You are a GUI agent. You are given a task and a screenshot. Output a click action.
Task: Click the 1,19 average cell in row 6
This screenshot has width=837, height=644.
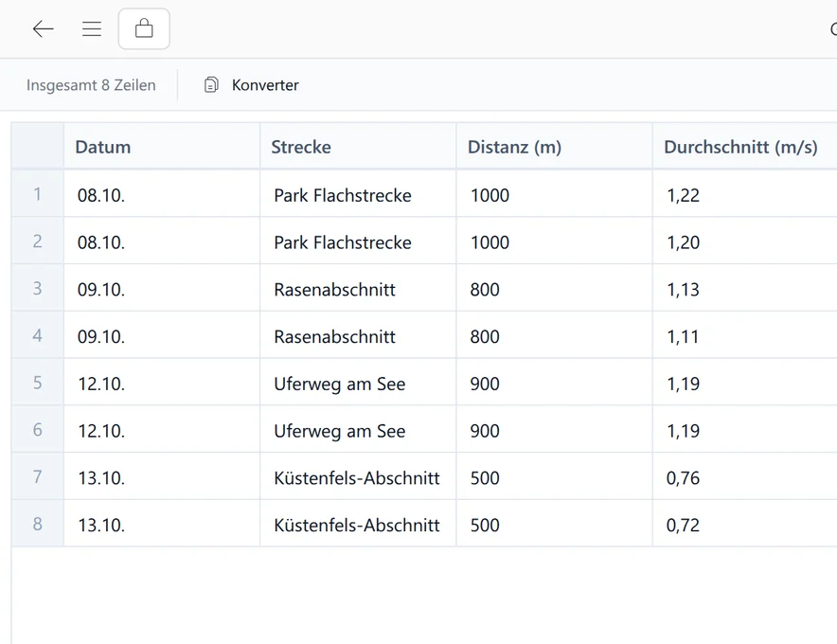click(745, 429)
